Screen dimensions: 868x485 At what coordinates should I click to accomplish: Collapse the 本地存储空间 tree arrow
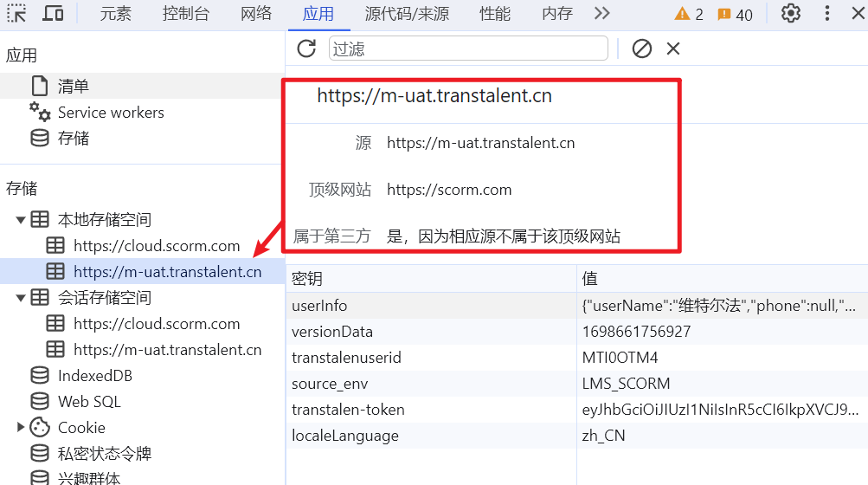coord(21,220)
